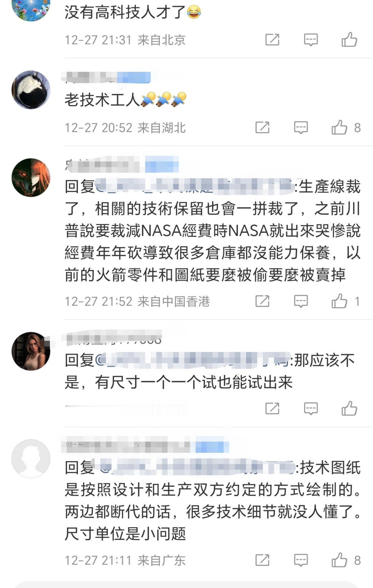Forward the 那应该不是 comment
This screenshot has height=588, width=373.
(x=272, y=408)
